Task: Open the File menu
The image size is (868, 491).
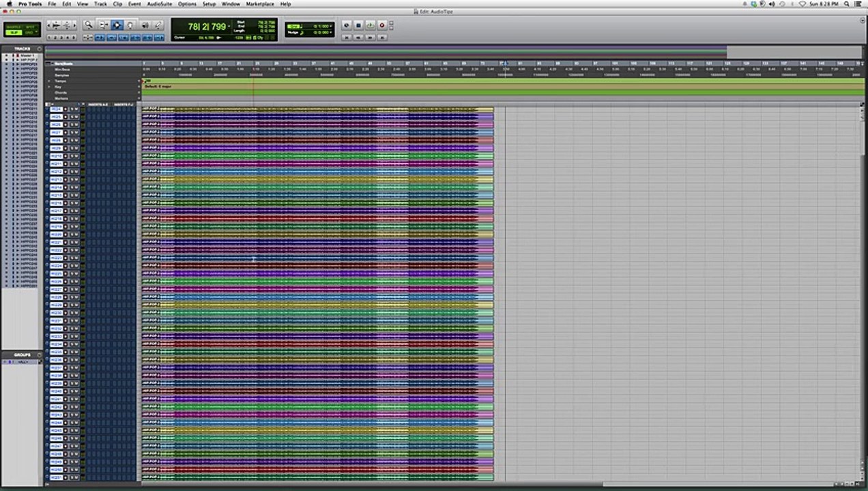Action: (x=52, y=3)
